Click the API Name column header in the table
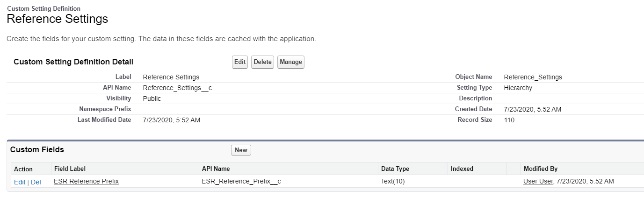This screenshot has height=204, width=644. [x=216, y=169]
